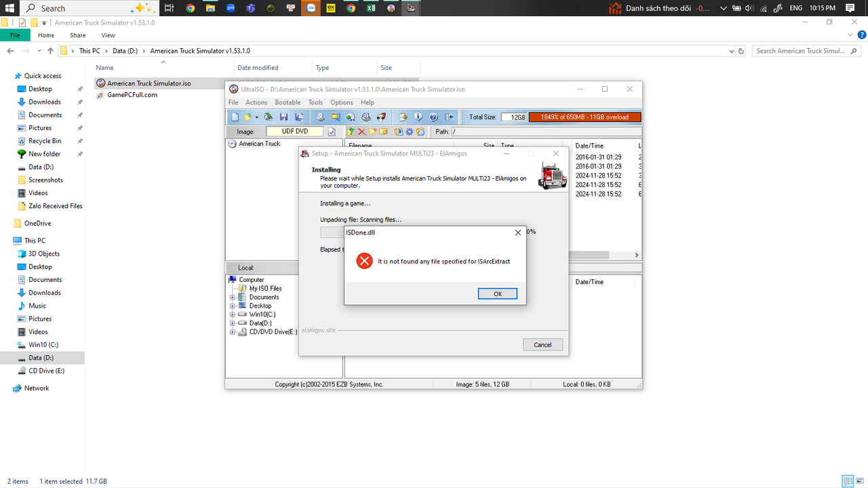The width and height of the screenshot is (868, 488).
Task: Click the Rename icon in UltraISO image toolbar
Action: pos(383,131)
